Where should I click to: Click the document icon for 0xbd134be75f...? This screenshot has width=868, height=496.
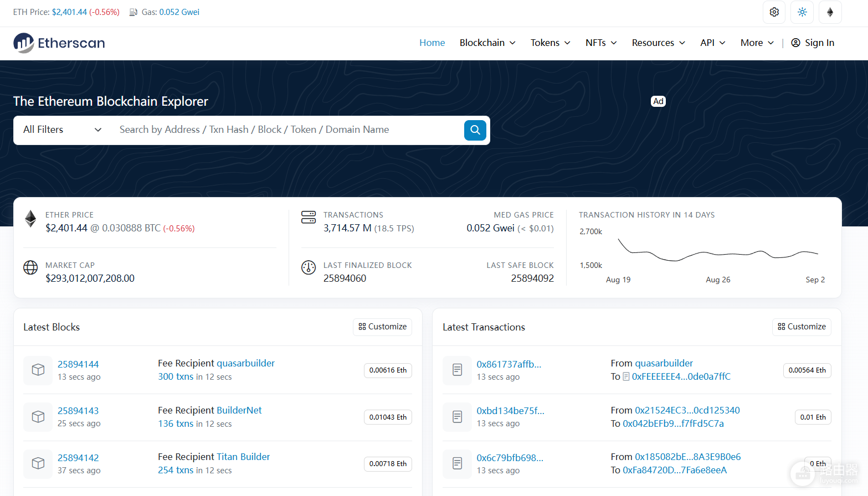458,417
